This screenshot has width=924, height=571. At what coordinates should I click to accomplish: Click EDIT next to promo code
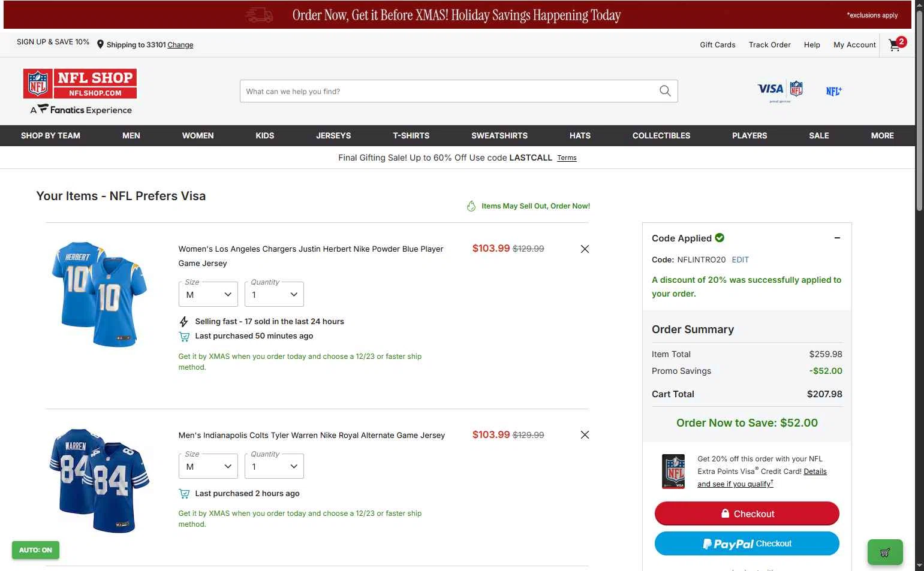coord(740,260)
